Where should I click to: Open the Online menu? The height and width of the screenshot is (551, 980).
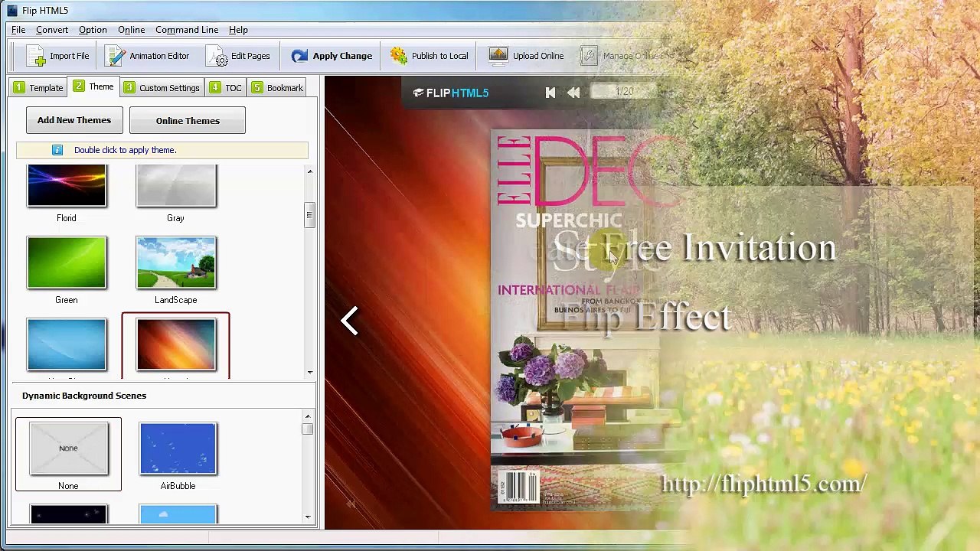(x=132, y=30)
